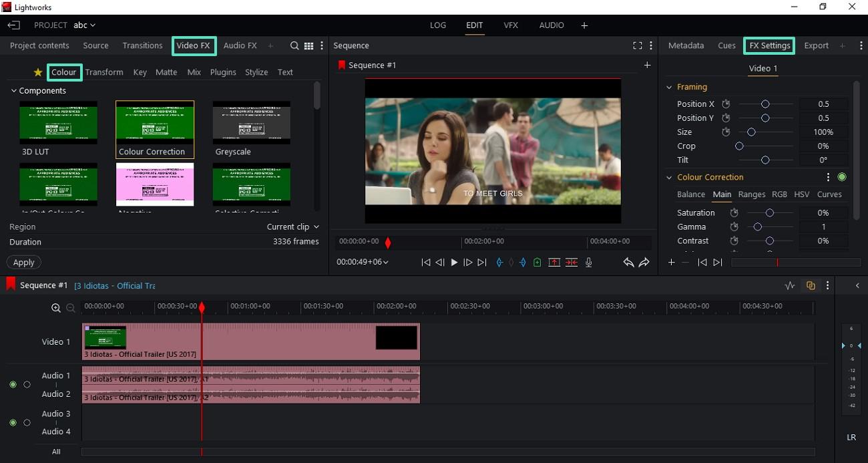Viewport: 868px width, 463px height.
Task: Toggle keyframing for Contrast
Action: 734,241
